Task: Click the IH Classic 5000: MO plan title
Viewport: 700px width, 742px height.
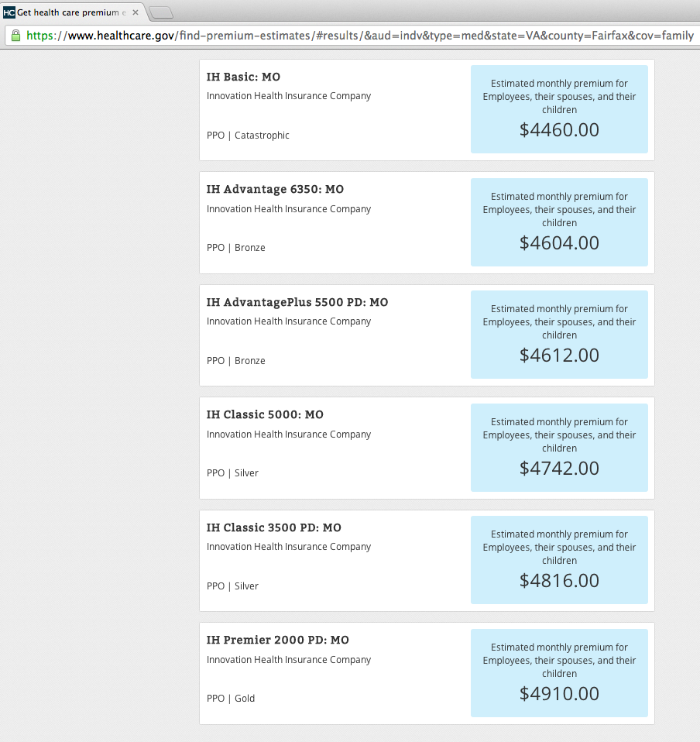Action: (265, 414)
